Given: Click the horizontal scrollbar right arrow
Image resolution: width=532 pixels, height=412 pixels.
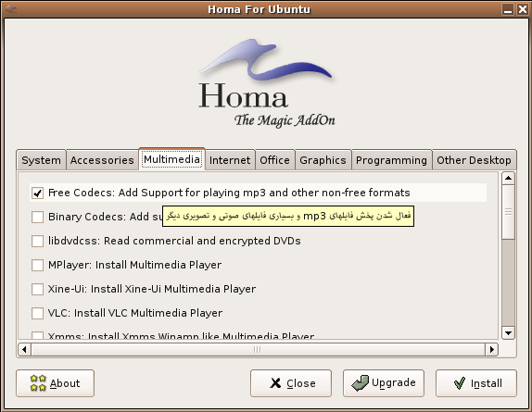Looking at the screenshot, I should pyautogui.click(x=491, y=349).
